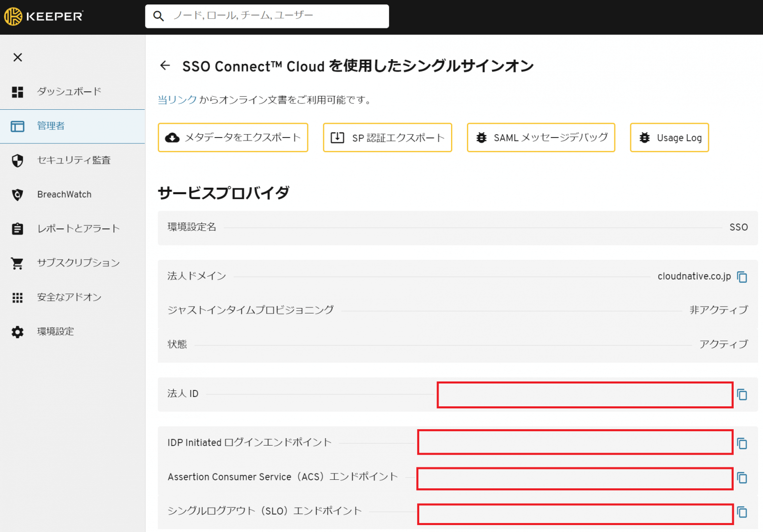Open the ダッシュボード menu item
Screen dimensions: 763x532
click(x=69, y=91)
